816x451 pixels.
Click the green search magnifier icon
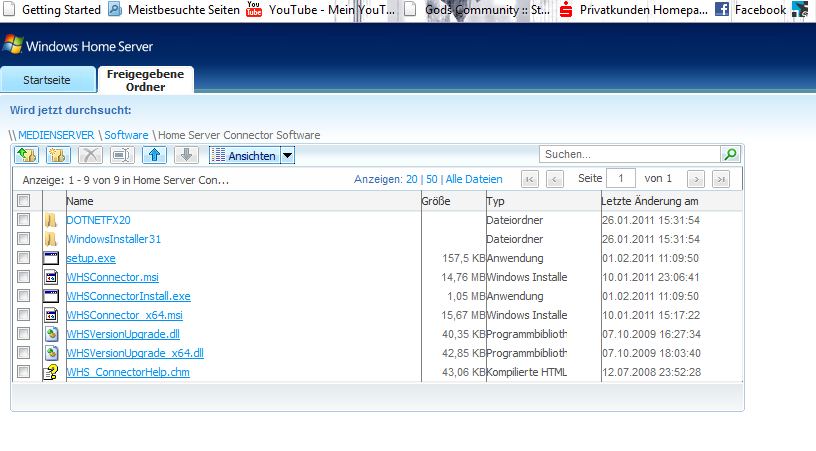click(730, 154)
